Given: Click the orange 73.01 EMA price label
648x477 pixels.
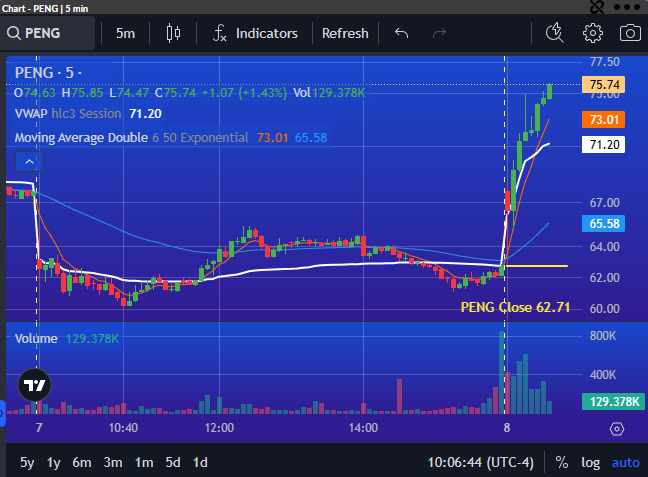Looking at the screenshot, I should (603, 120).
